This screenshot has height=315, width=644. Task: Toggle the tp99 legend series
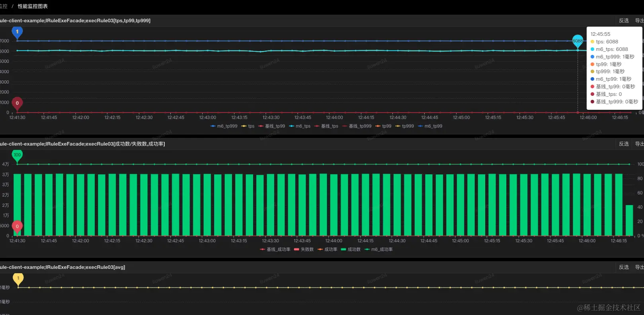pos(383,126)
